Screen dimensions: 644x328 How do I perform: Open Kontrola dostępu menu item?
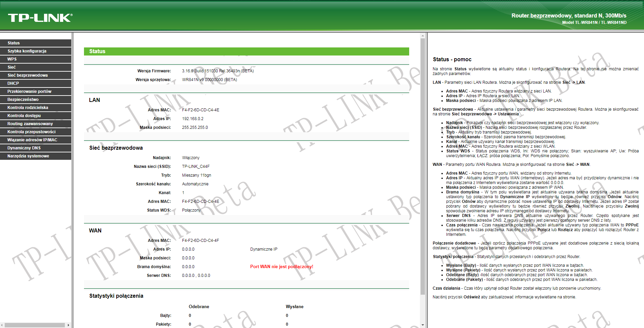[36, 116]
